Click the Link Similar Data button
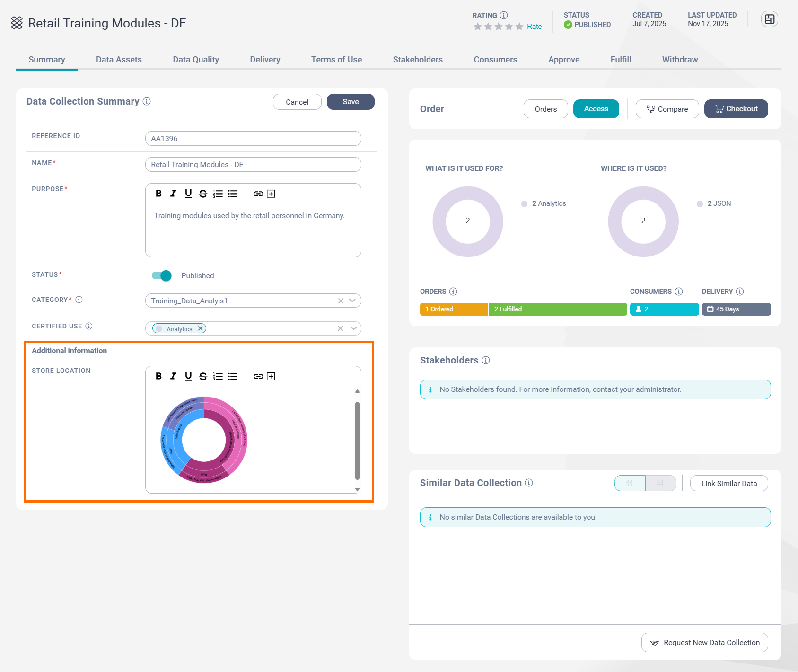The height and width of the screenshot is (672, 798). coord(729,483)
